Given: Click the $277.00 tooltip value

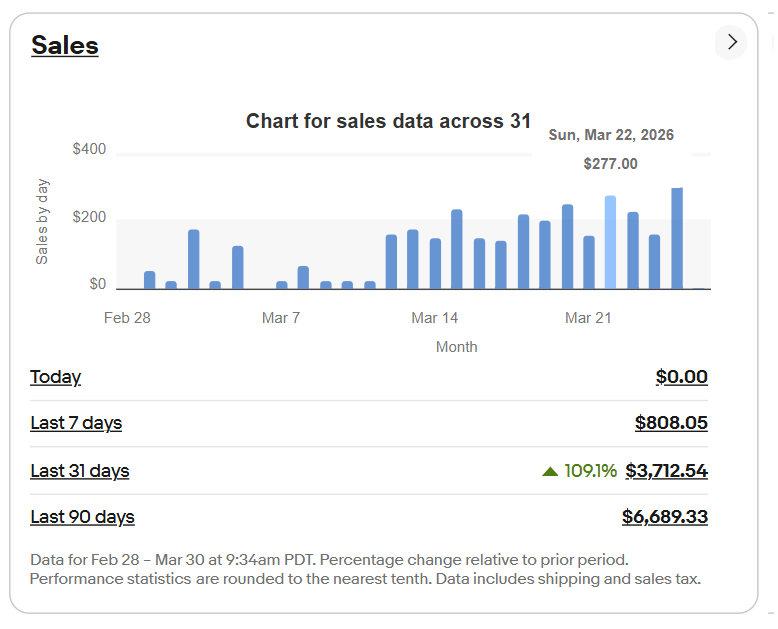Looking at the screenshot, I should click(610, 164).
